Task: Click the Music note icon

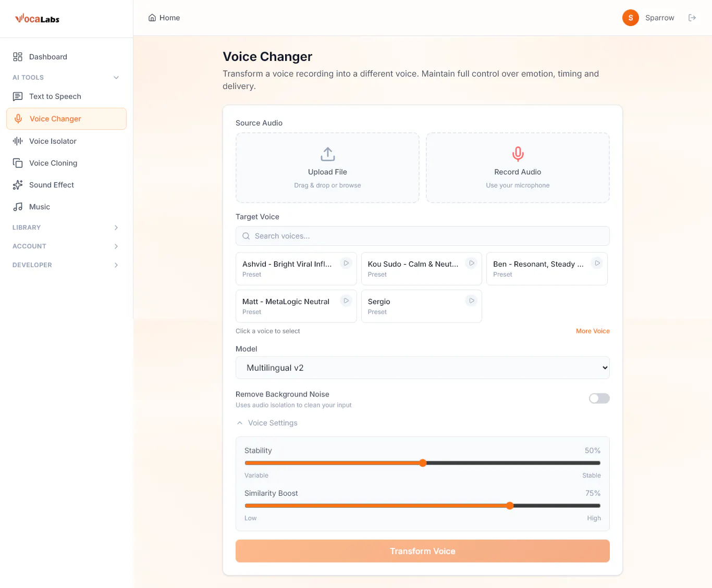Action: pos(18,207)
